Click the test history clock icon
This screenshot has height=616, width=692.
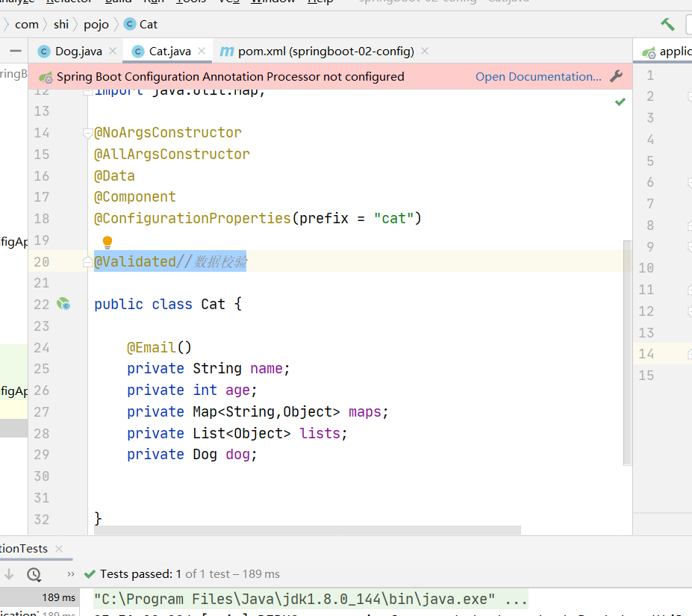click(34, 574)
